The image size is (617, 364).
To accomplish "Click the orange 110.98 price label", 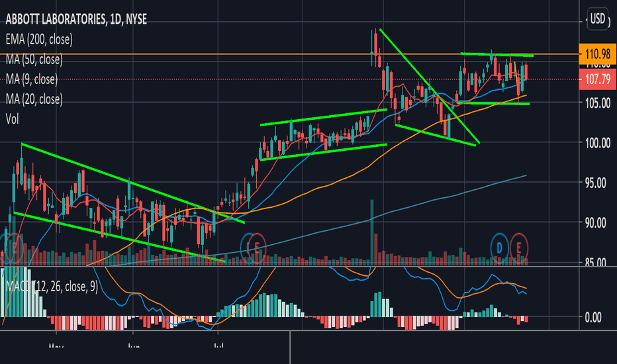I will [x=597, y=54].
